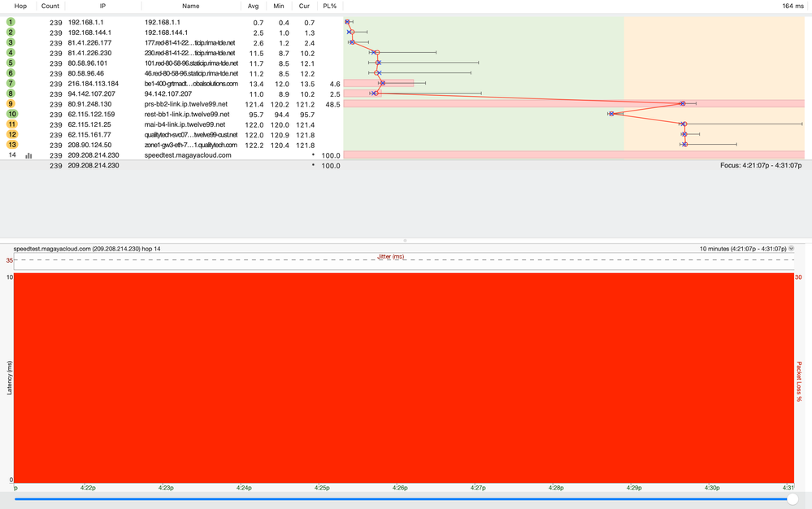
Task: Select the speedtest.magayacloud.com row
Action: [x=188, y=154]
